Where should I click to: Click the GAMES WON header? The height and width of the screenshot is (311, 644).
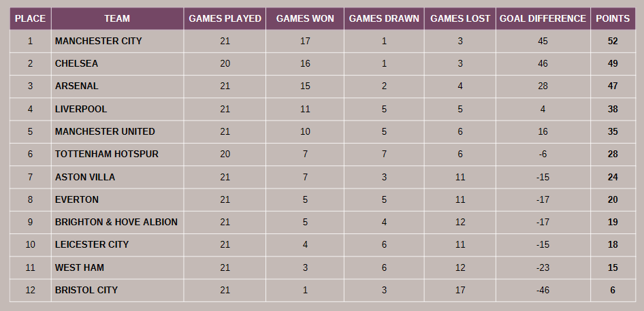click(x=305, y=18)
